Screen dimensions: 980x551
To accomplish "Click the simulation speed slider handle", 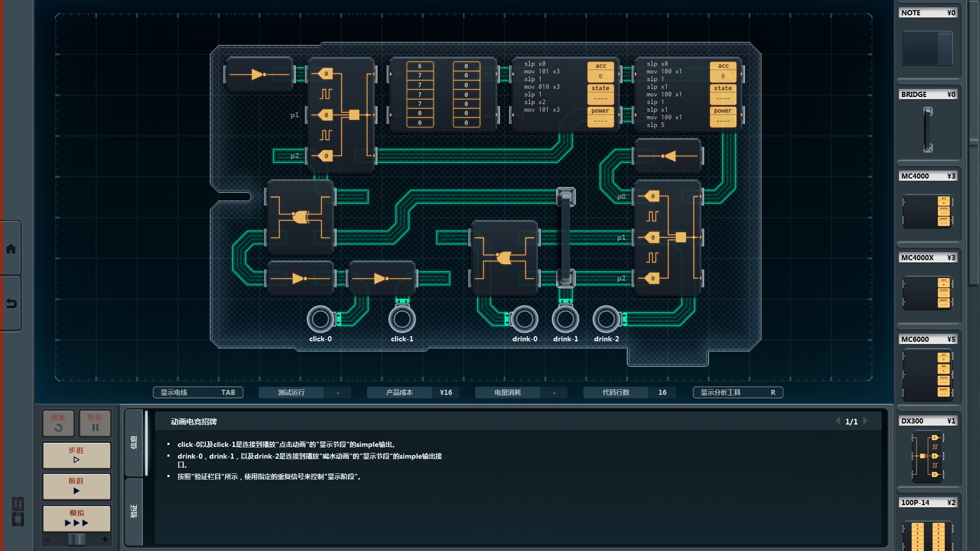I will coord(77,539).
